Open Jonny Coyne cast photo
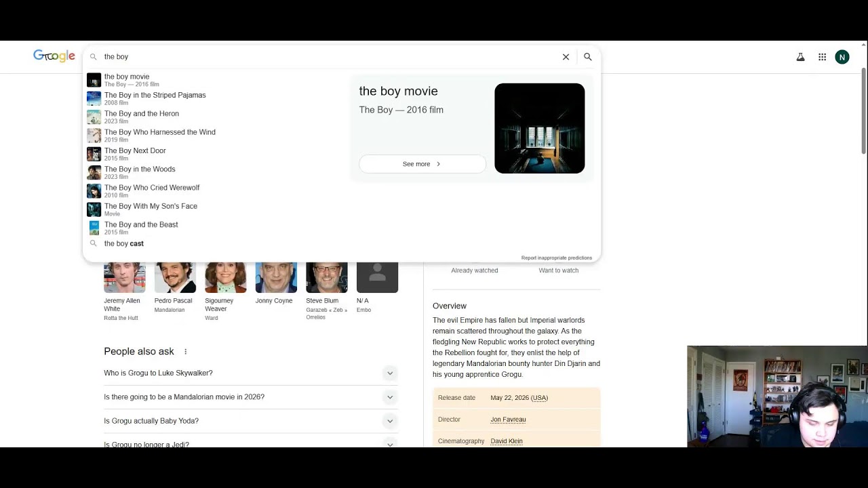The height and width of the screenshot is (488, 868). [x=276, y=277]
